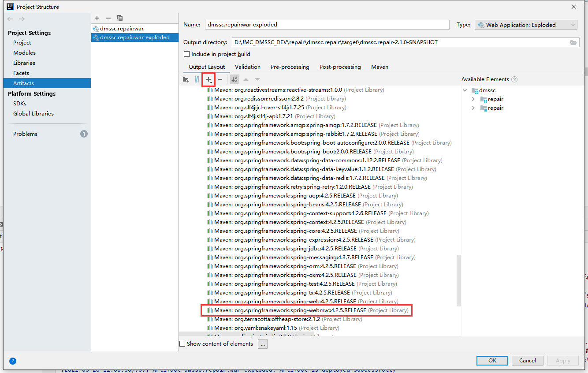Select the spring-amqp:1.7.2.RELEASE row
Screen dimensions: 588x373
pyautogui.click(x=313, y=125)
